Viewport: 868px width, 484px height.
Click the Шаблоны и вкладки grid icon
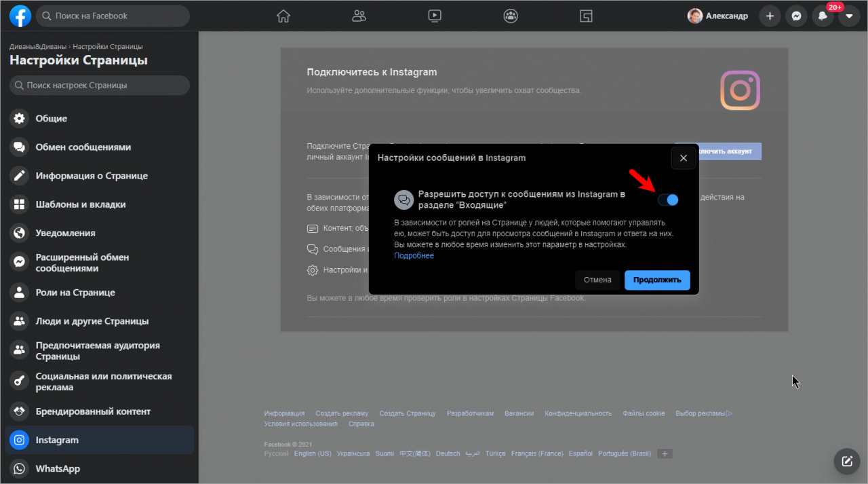[20, 204]
